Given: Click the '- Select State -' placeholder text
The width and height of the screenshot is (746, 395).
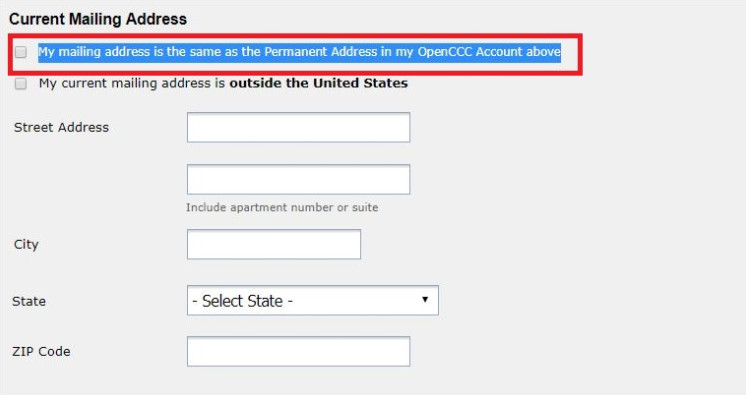Looking at the screenshot, I should point(242,301).
